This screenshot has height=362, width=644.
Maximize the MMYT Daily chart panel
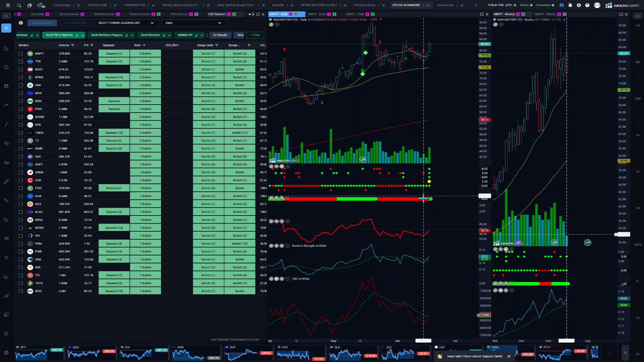[x=482, y=14]
